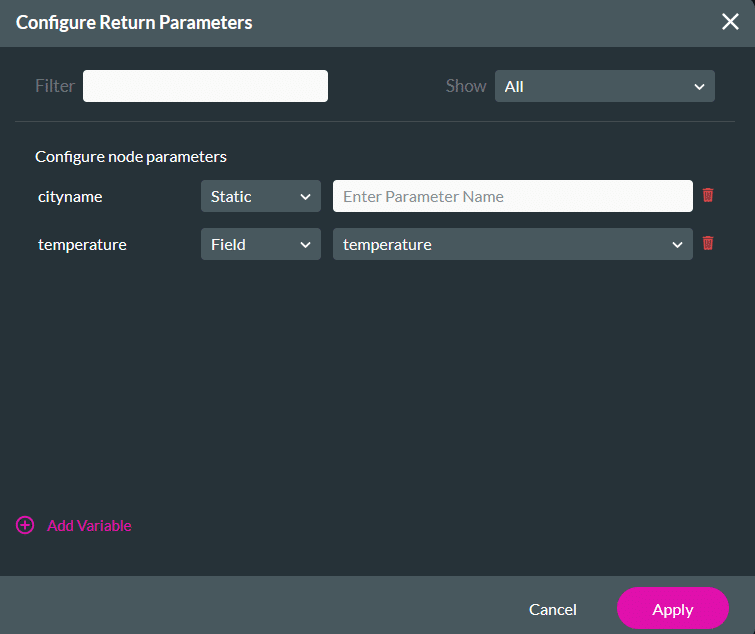This screenshot has height=634, width=755.
Task: Click the Configure Return Parameters title
Action: click(x=134, y=23)
